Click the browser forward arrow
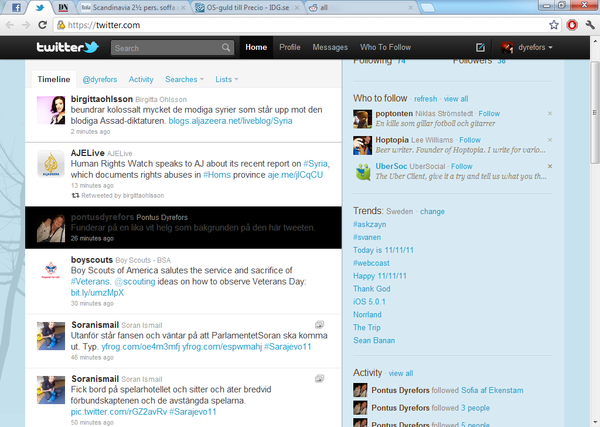 point(26,25)
